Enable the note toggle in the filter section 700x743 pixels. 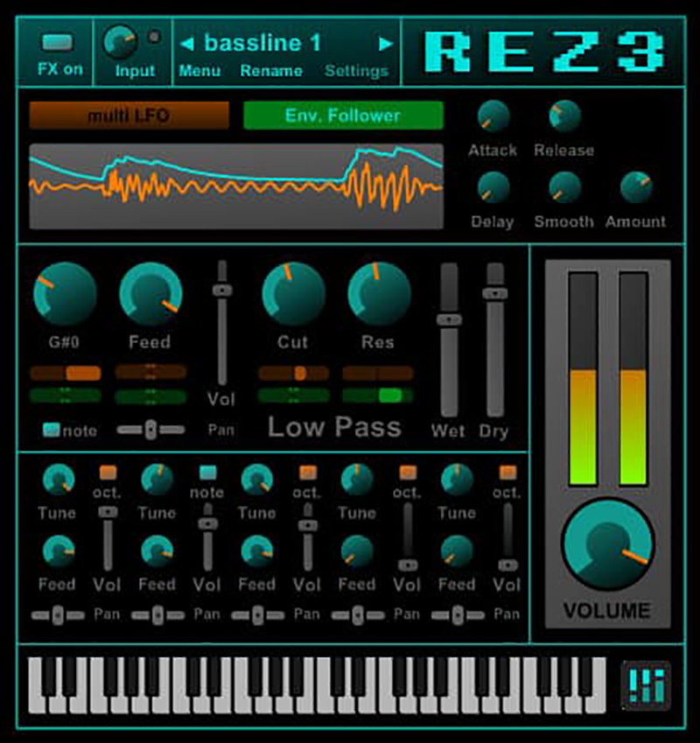pos(52,430)
